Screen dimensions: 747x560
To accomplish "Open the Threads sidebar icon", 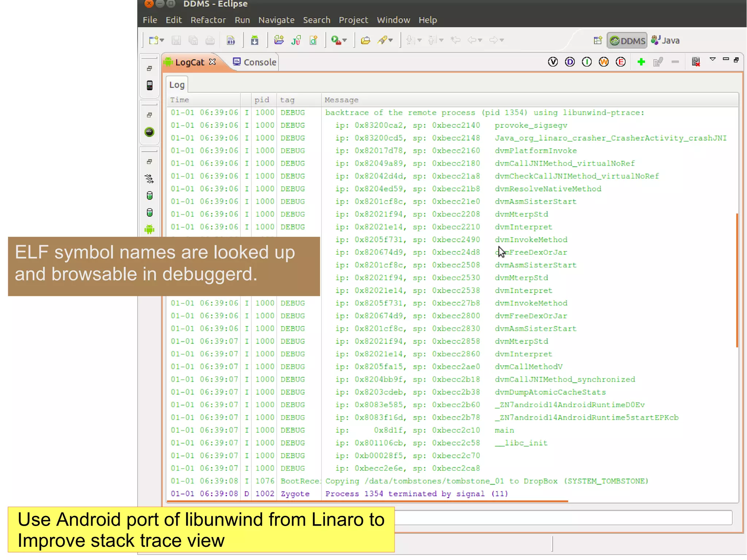I will pyautogui.click(x=150, y=179).
